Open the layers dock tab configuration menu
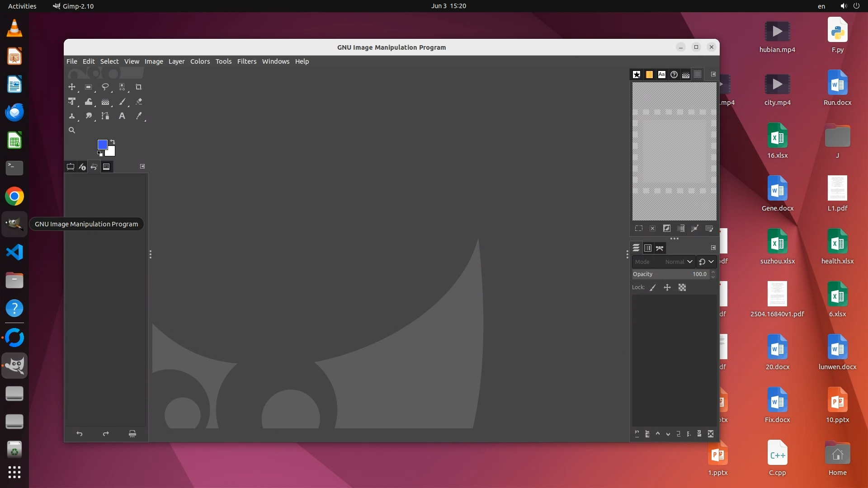The width and height of the screenshot is (868, 488). pyautogui.click(x=713, y=248)
